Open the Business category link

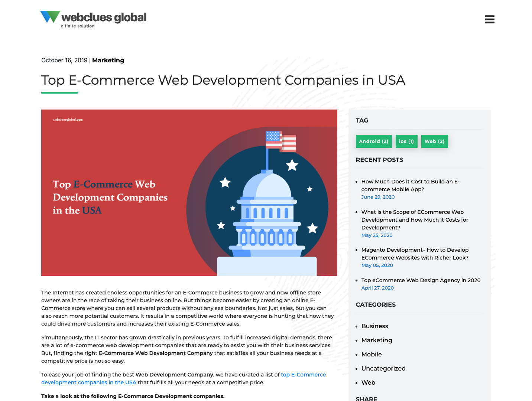pos(374,326)
